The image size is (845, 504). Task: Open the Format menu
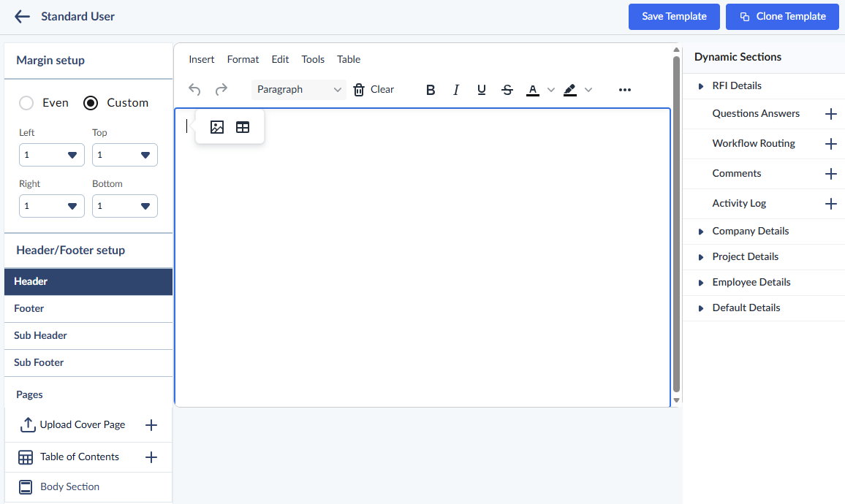point(243,59)
